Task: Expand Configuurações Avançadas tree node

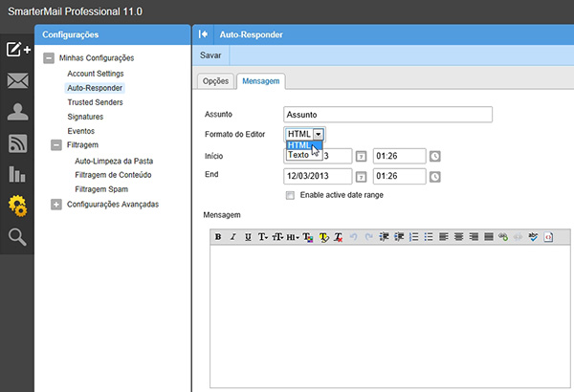Action: point(56,205)
